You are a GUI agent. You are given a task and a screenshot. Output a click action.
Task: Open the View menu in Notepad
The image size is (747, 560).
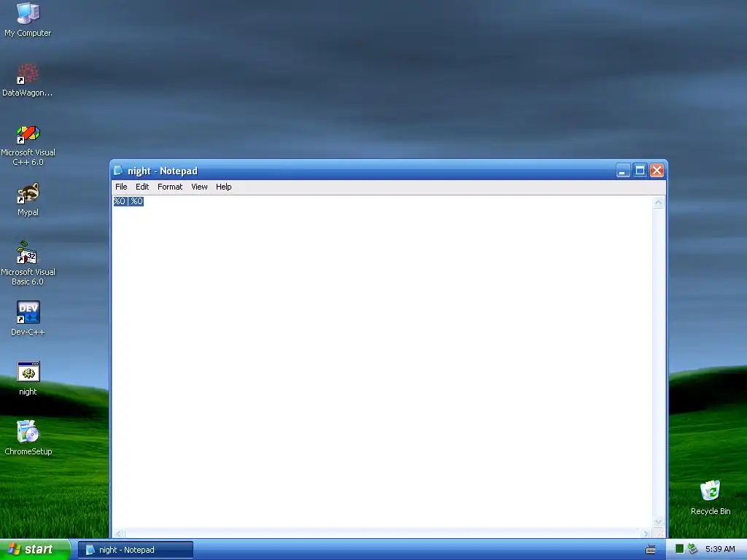pos(199,187)
